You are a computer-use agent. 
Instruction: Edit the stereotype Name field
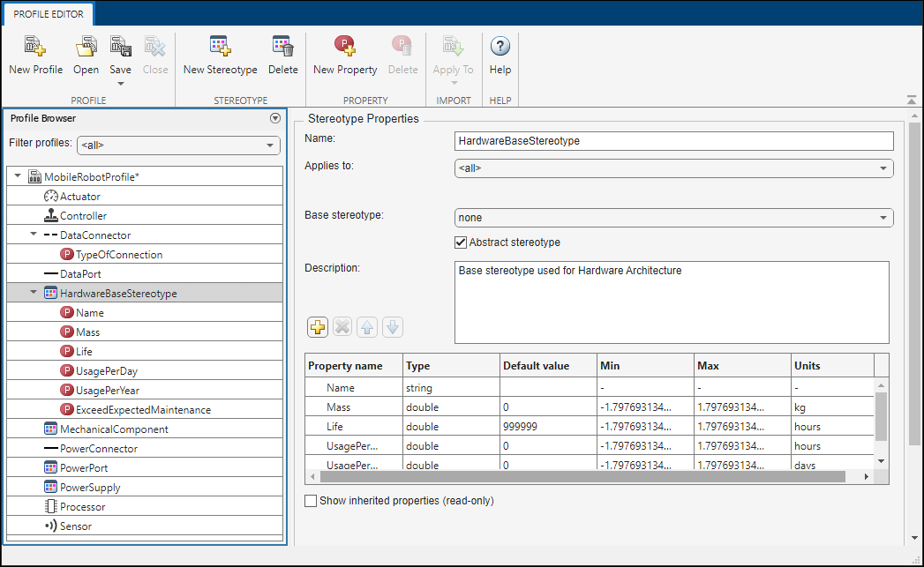pos(671,140)
